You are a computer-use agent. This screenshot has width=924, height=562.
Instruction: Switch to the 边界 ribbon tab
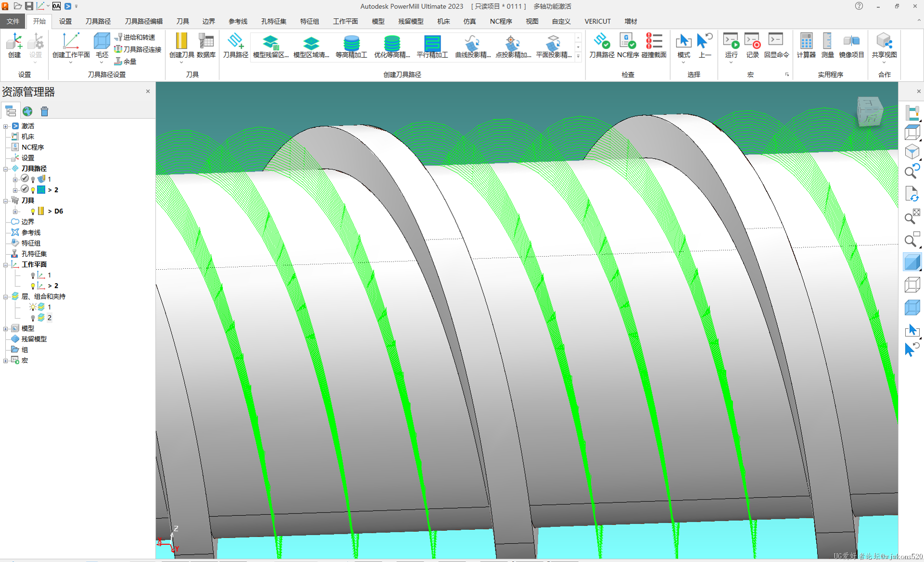(208, 21)
